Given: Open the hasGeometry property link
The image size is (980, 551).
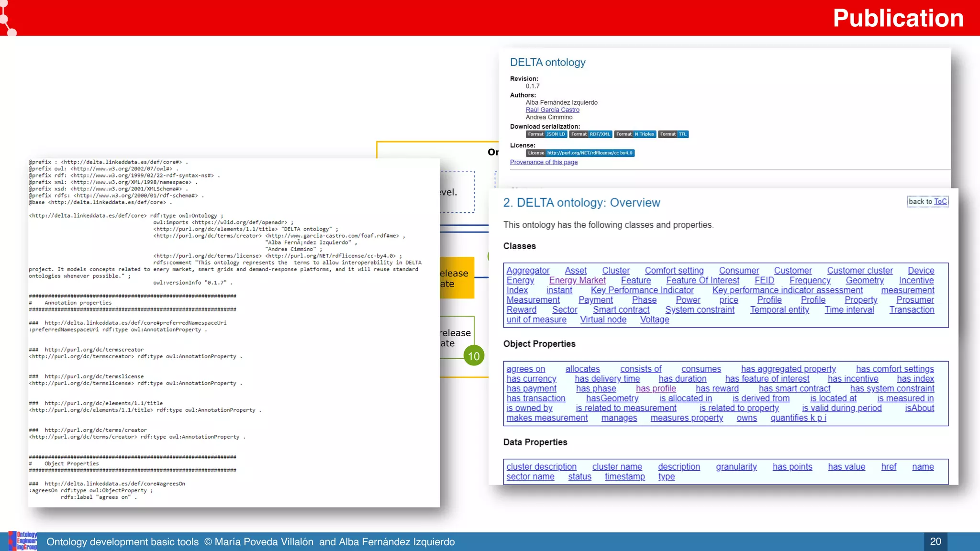Looking at the screenshot, I should click(612, 398).
